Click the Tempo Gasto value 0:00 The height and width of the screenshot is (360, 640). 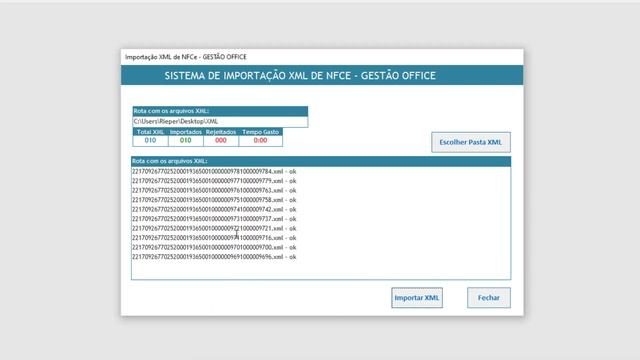point(260,140)
